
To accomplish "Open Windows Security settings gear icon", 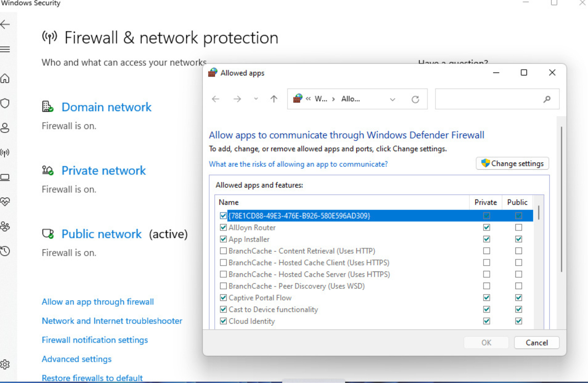I will tap(5, 364).
